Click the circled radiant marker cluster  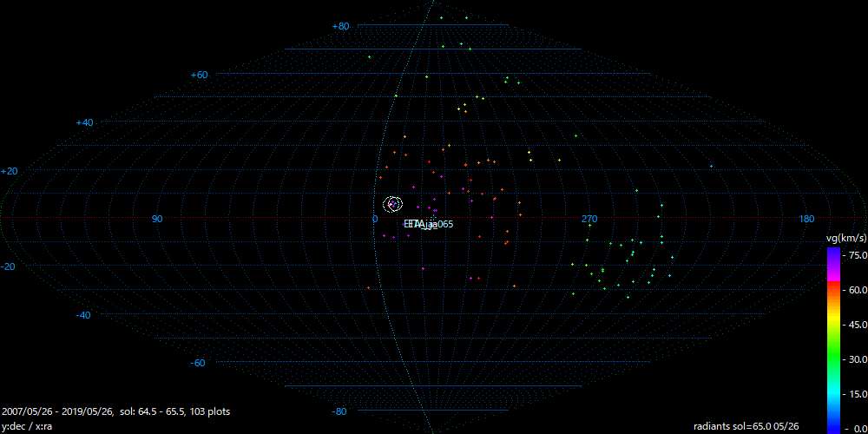point(392,204)
